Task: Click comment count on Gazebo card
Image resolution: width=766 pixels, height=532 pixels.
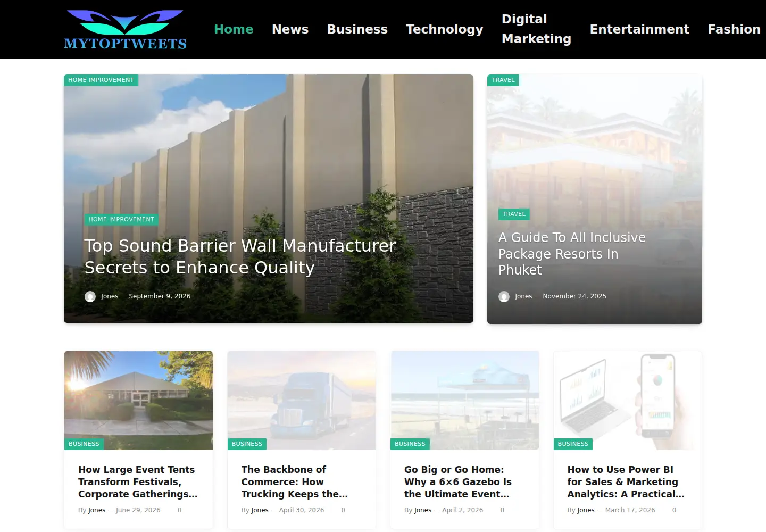Action: point(502,510)
